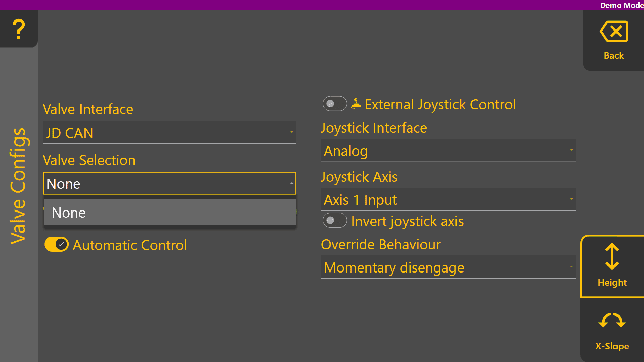The width and height of the screenshot is (644, 362).
Task: Click the Valve Configs vertical title
Action: tap(18, 186)
